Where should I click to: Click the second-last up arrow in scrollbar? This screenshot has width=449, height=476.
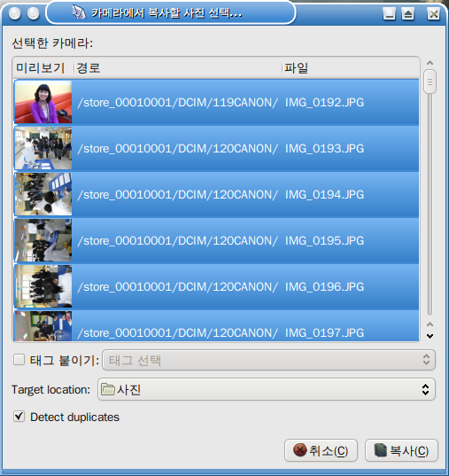(x=430, y=324)
